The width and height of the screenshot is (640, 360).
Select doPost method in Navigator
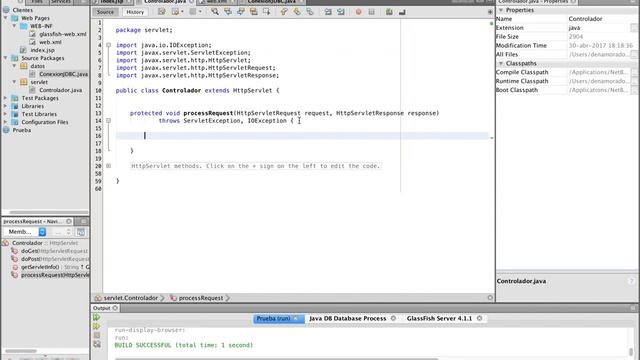(55, 259)
